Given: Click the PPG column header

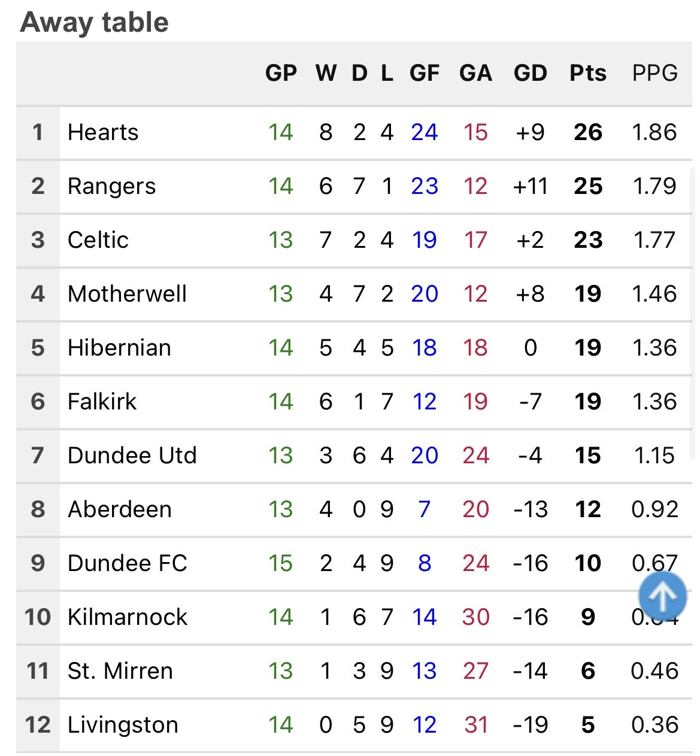Looking at the screenshot, I should click(654, 73).
